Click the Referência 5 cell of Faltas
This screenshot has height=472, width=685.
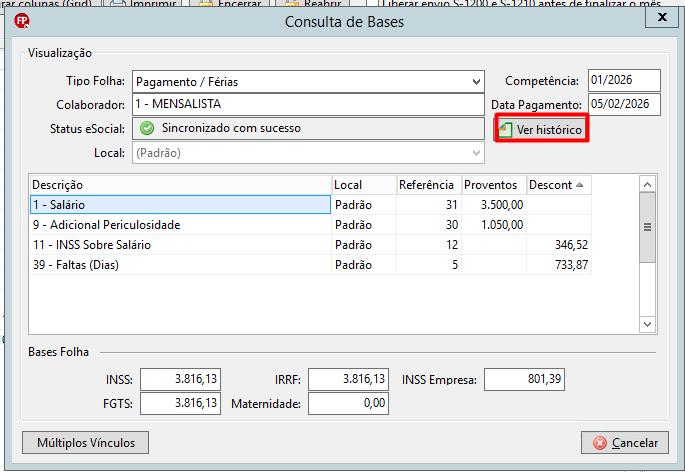click(429, 265)
